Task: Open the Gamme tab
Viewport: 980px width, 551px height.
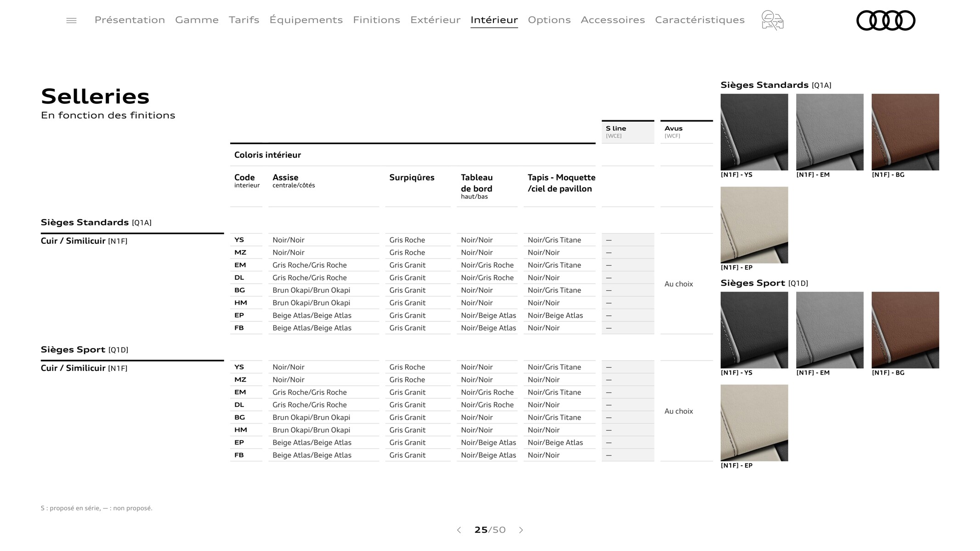Action: click(x=197, y=20)
